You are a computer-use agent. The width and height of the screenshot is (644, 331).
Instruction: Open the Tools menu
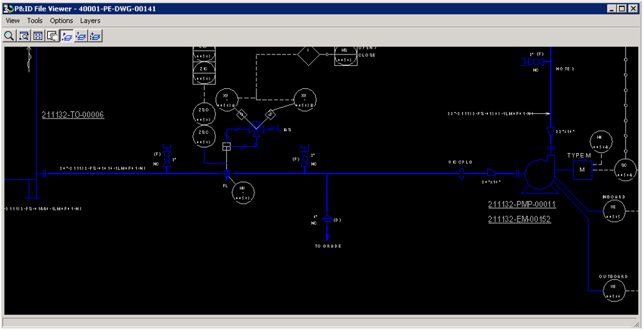pyautogui.click(x=35, y=20)
